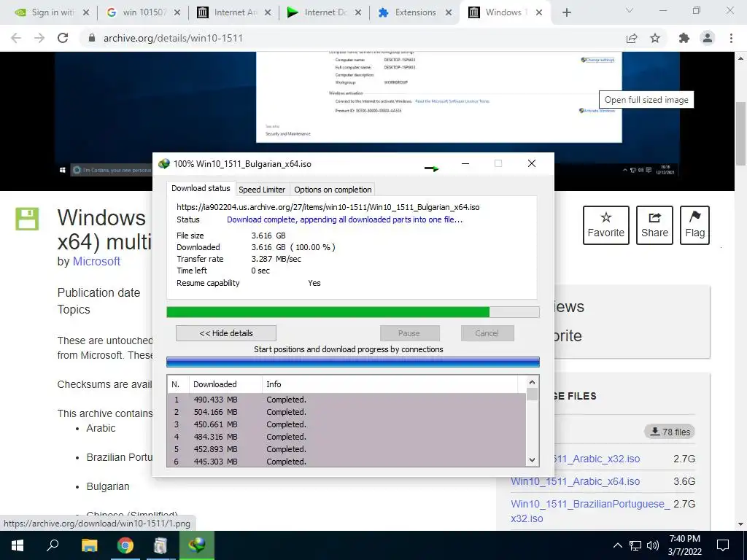Click Internet Download Manager taskbar icon

(x=197, y=545)
